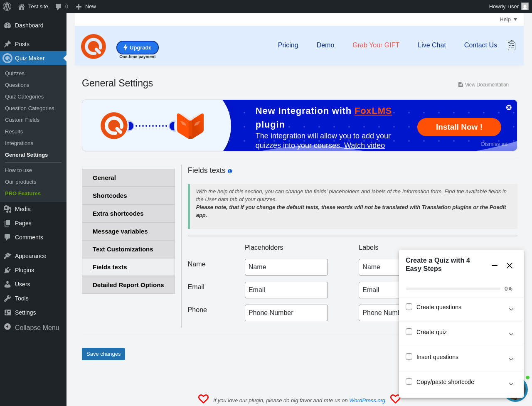Click the Dashboard gauge icon
This screenshot has height=406, width=532.
pos(7,25)
